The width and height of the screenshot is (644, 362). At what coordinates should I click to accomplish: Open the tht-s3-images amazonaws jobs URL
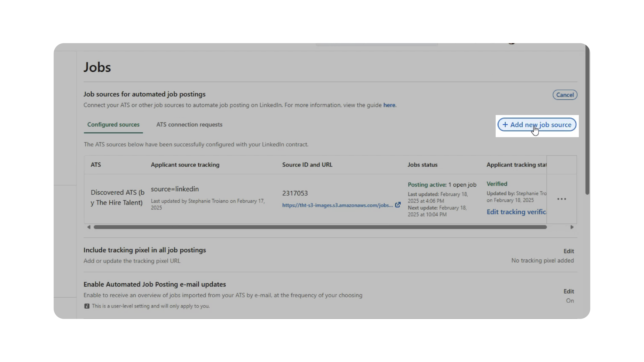tap(337, 205)
